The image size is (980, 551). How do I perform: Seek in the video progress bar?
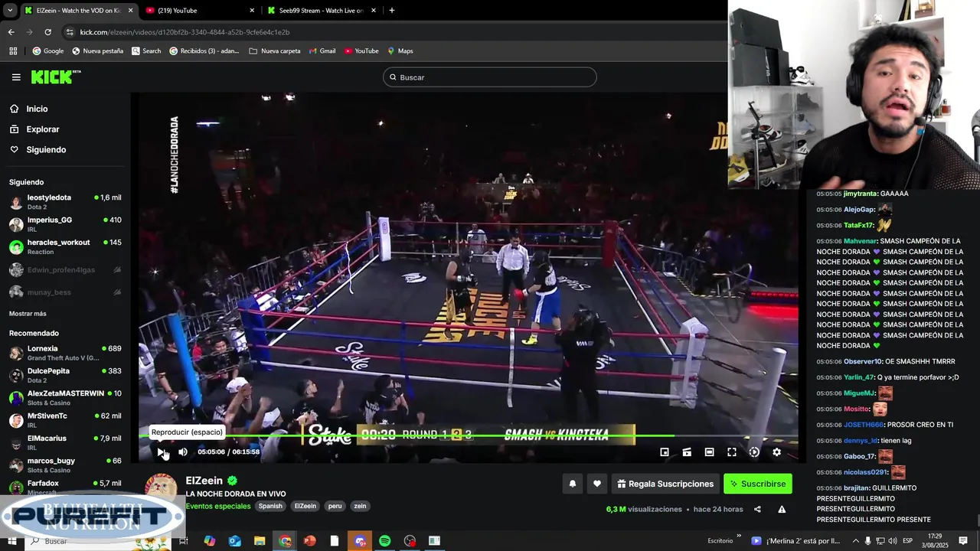(468, 437)
